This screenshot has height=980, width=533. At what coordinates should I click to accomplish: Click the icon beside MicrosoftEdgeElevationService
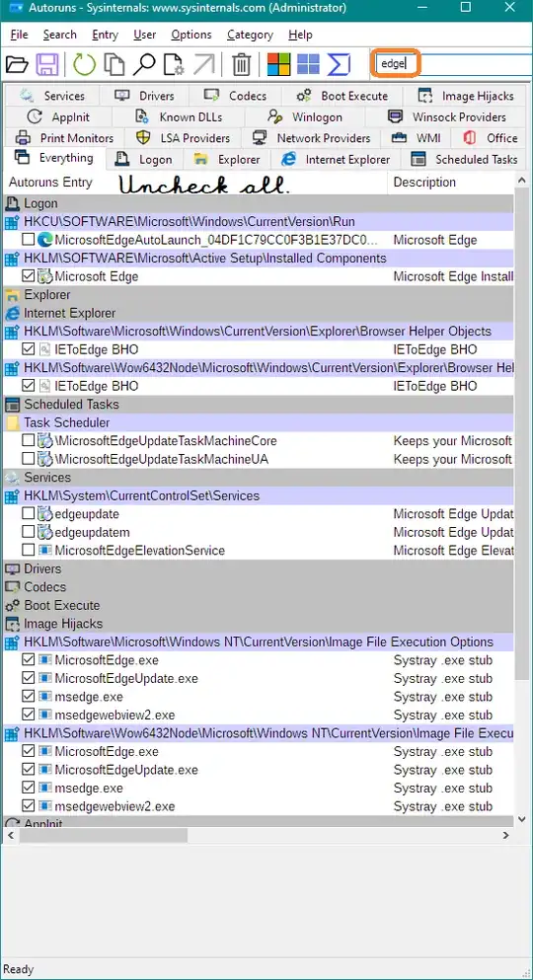(x=45, y=551)
